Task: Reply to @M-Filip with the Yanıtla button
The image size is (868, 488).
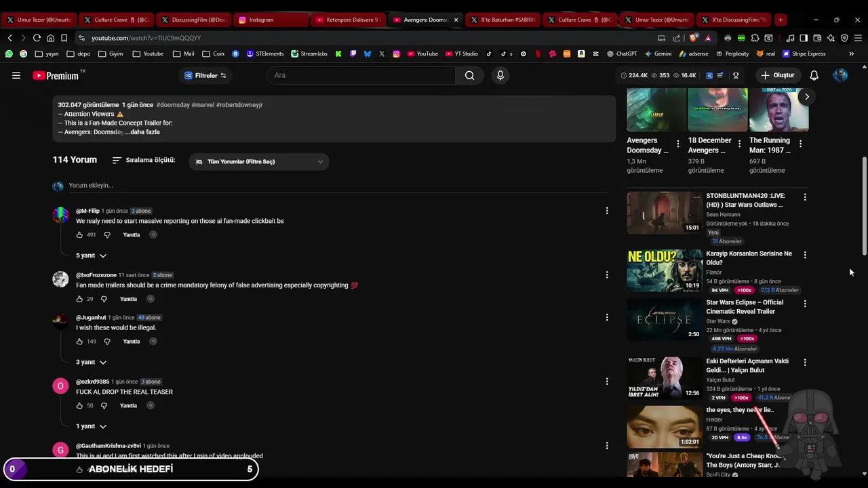Action: [x=132, y=235]
